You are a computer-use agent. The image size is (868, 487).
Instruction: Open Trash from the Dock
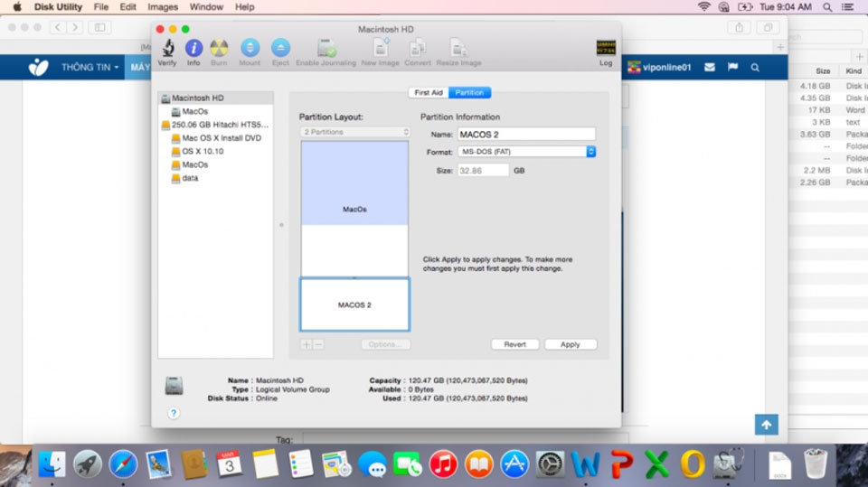coord(816,464)
